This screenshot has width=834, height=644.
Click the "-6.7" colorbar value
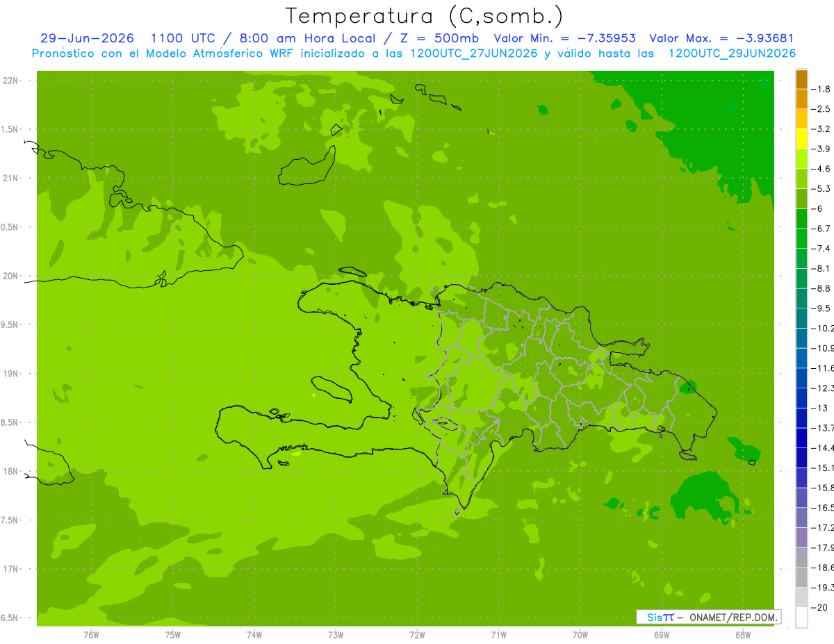(x=821, y=229)
